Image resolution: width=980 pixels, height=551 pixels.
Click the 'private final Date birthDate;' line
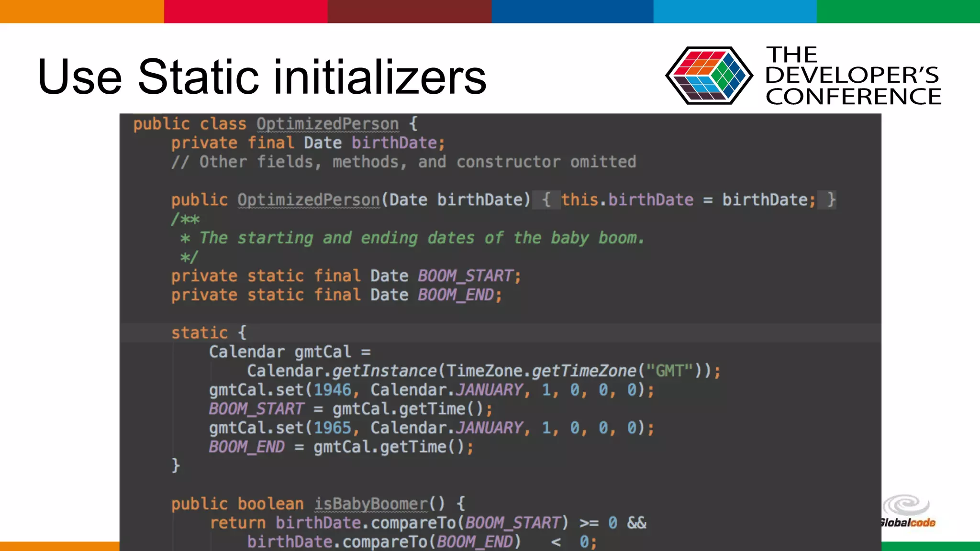(308, 143)
